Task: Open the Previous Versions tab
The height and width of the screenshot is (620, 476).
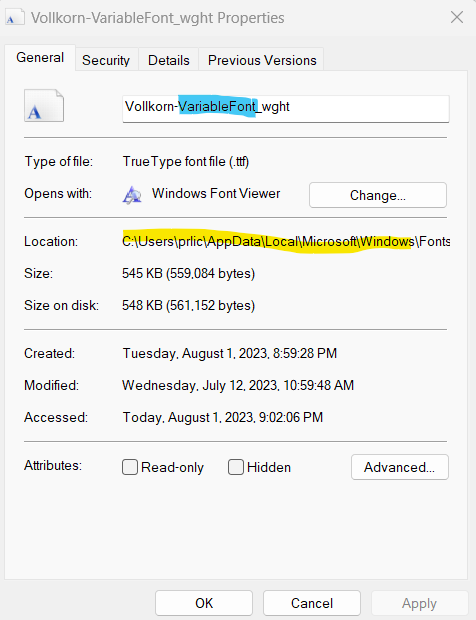Action: pos(262,60)
